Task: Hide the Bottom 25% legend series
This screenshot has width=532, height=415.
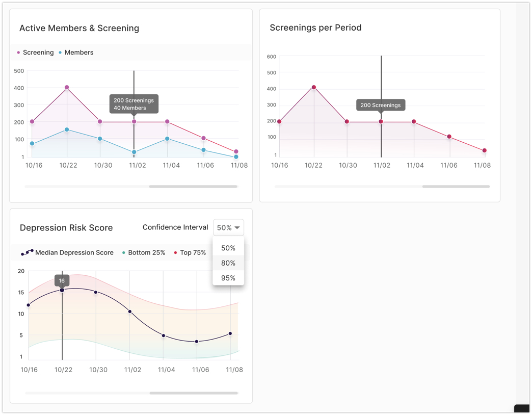Action: [144, 252]
